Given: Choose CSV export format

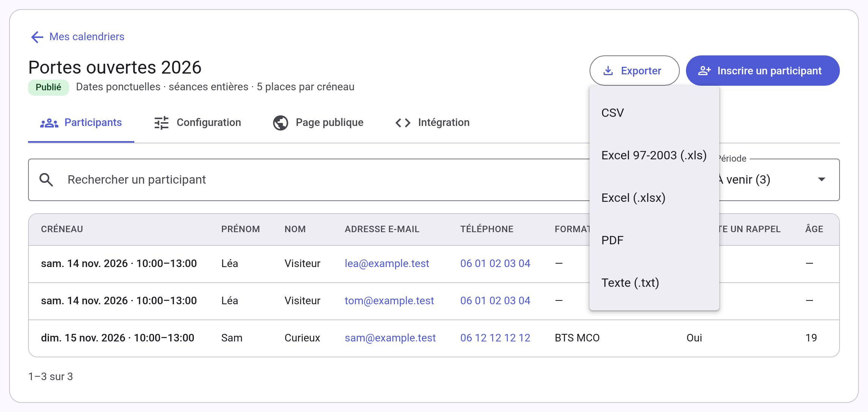Looking at the screenshot, I should tap(654, 113).
